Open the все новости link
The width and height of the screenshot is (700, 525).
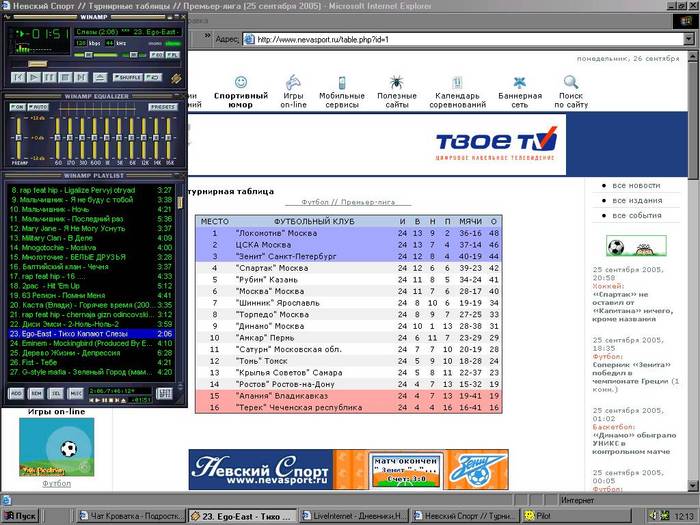[636, 185]
